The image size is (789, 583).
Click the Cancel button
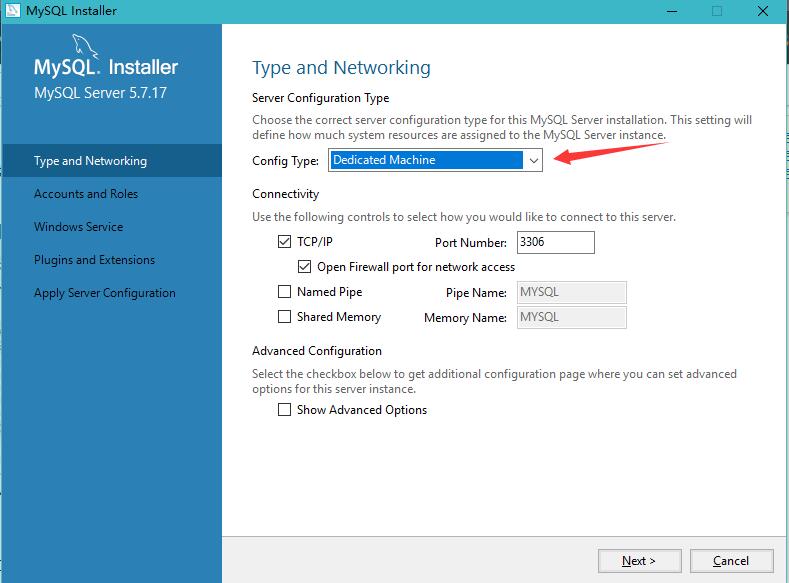pos(731,561)
